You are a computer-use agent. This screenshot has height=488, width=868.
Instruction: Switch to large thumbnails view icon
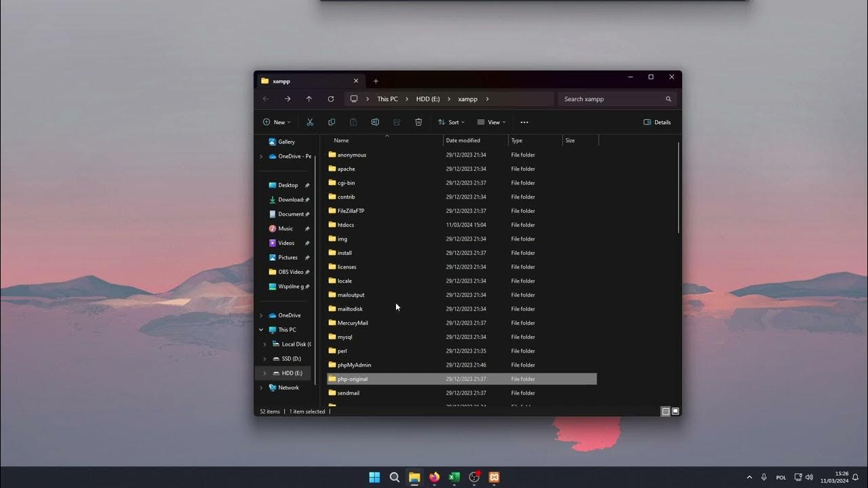(675, 411)
